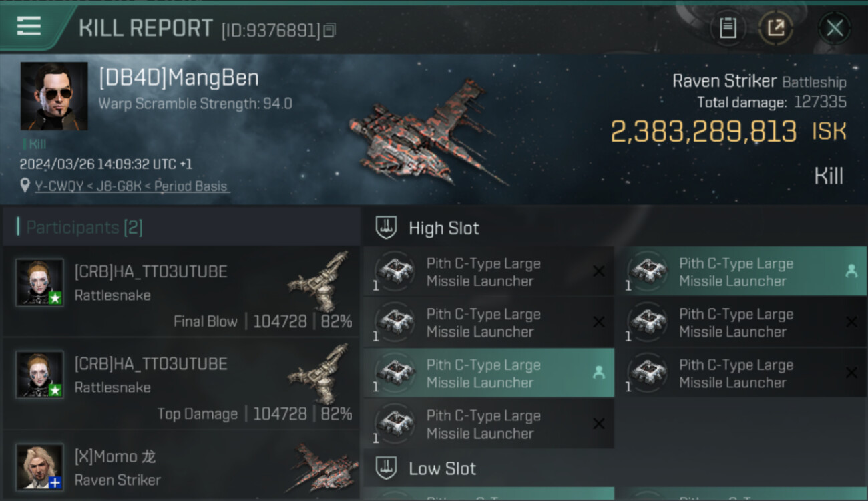Click the X mark on the bottom-left missile launcher

[x=599, y=424]
